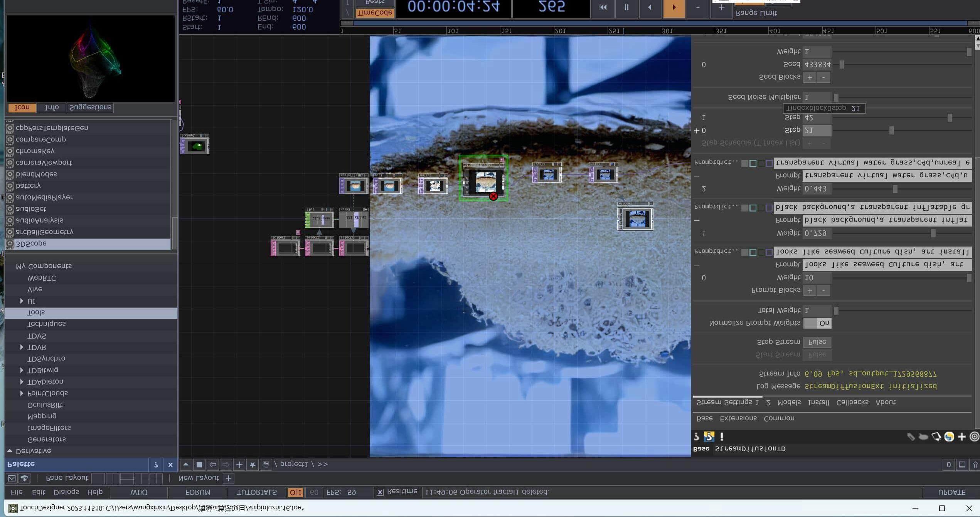
Task: Click the tag icon in parameter header
Action: pos(911,436)
